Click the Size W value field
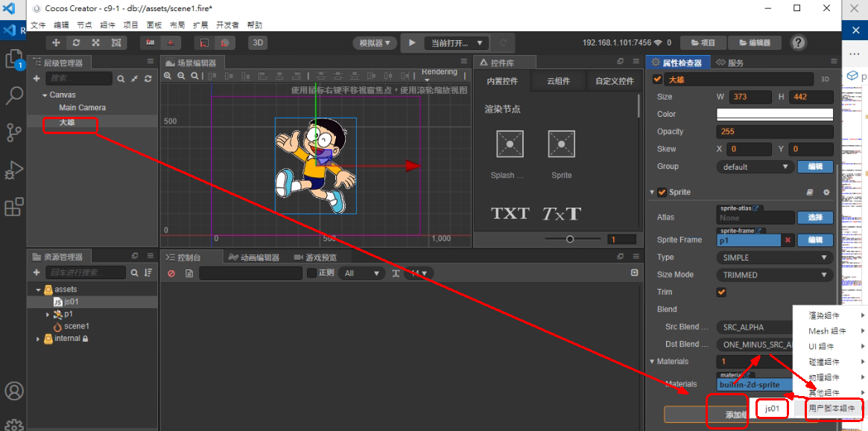The image size is (868, 431). (750, 97)
